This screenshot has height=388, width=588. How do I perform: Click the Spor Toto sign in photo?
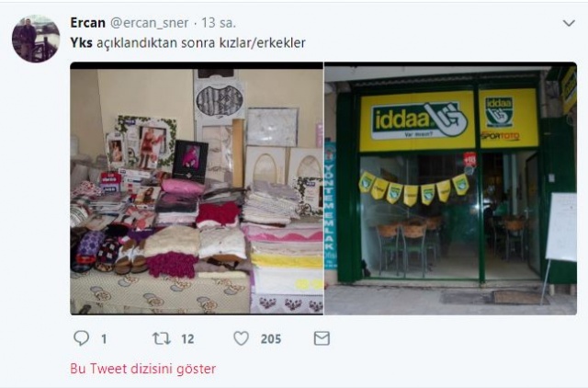[500, 136]
